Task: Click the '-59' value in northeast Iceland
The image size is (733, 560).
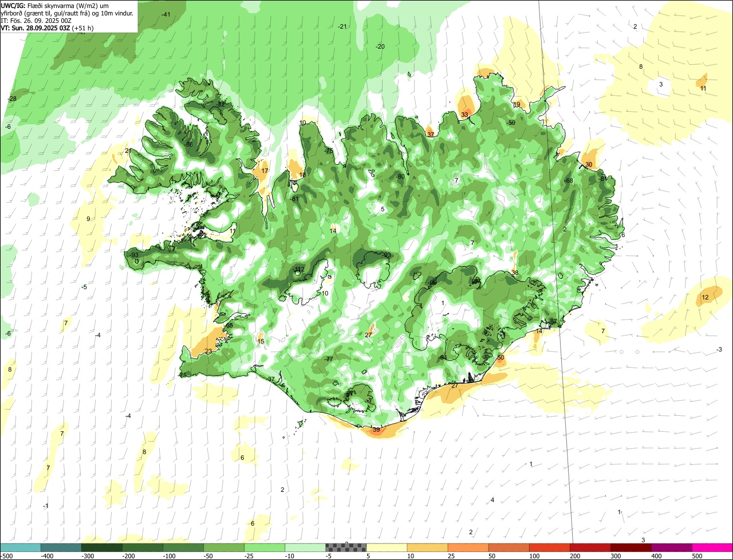Action: click(x=511, y=123)
